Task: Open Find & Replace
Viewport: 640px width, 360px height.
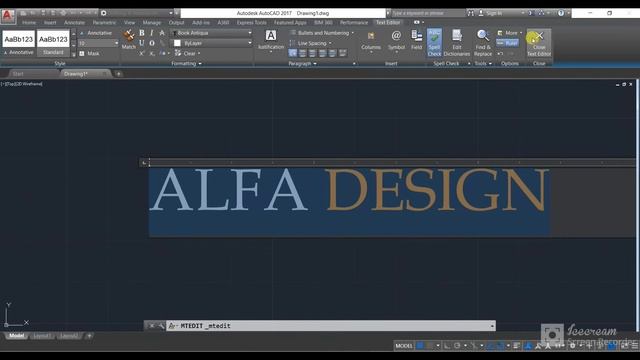Action: pos(483,42)
